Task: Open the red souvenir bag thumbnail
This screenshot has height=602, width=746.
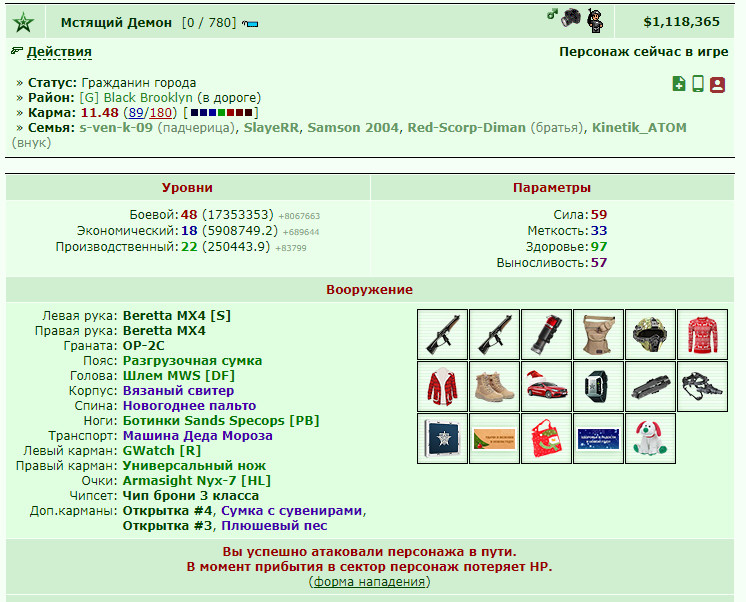Action: tap(546, 438)
